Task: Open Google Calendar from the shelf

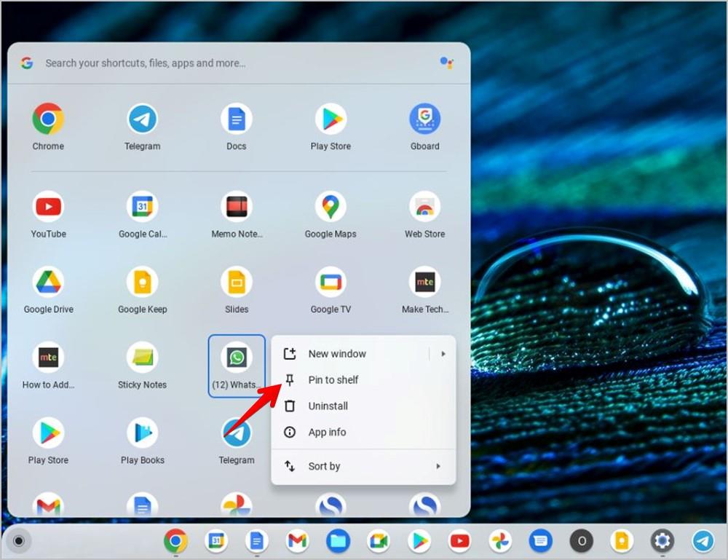Action: tap(216, 541)
